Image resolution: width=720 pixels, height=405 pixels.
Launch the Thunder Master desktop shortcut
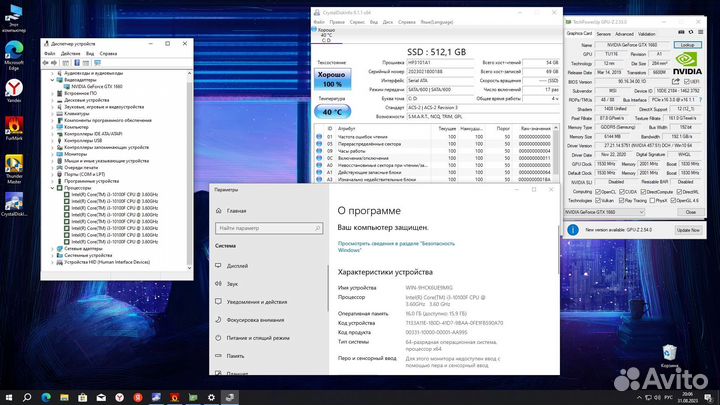pos(14,169)
